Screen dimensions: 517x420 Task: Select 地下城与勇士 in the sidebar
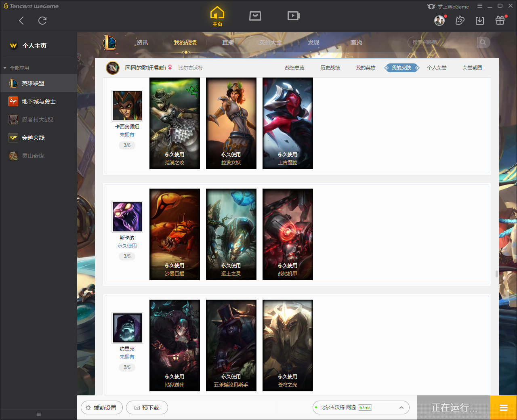click(38, 101)
